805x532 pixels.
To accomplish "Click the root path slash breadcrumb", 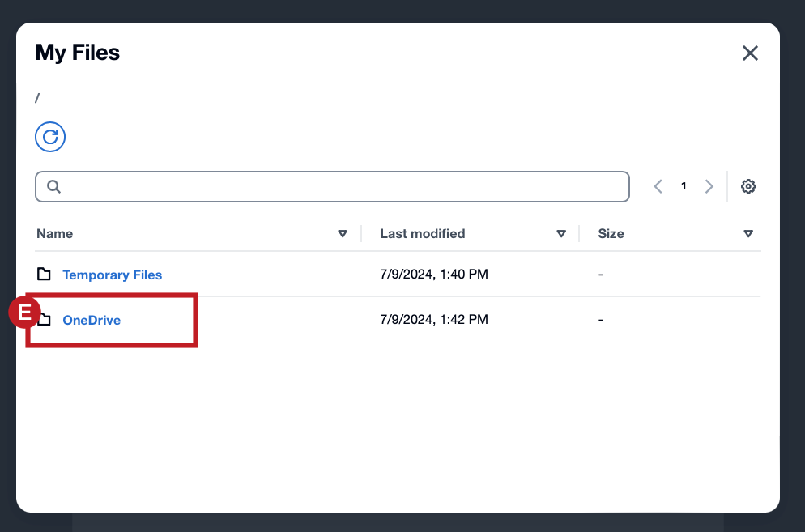I will (37, 97).
